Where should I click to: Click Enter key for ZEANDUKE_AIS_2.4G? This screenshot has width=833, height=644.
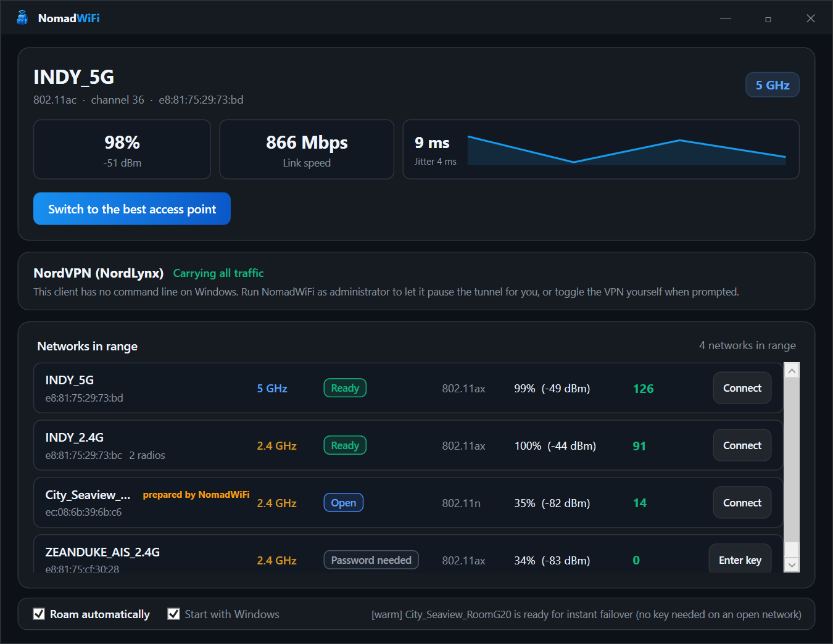pyautogui.click(x=740, y=559)
